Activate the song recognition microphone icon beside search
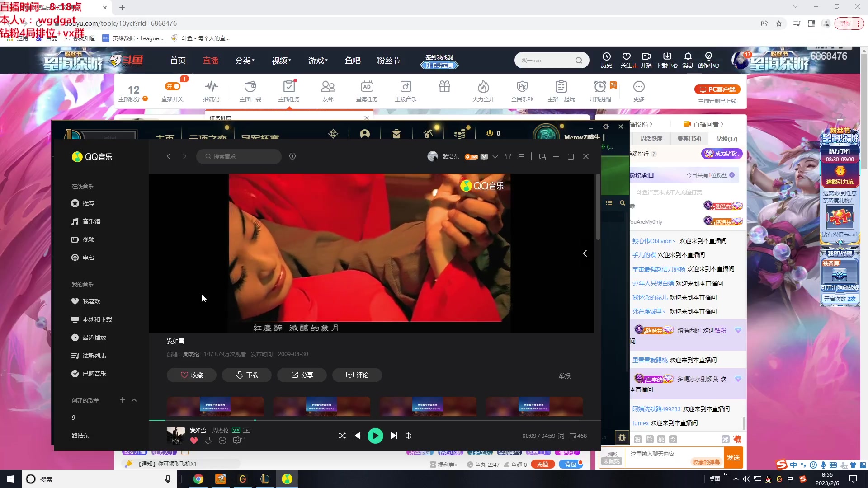868x488 pixels. click(x=292, y=156)
